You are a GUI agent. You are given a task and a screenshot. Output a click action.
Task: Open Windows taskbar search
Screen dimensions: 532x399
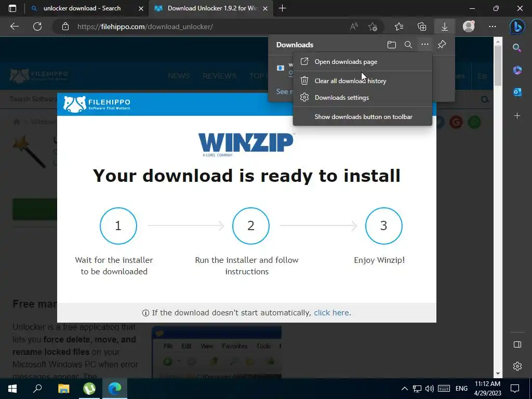(x=37, y=389)
